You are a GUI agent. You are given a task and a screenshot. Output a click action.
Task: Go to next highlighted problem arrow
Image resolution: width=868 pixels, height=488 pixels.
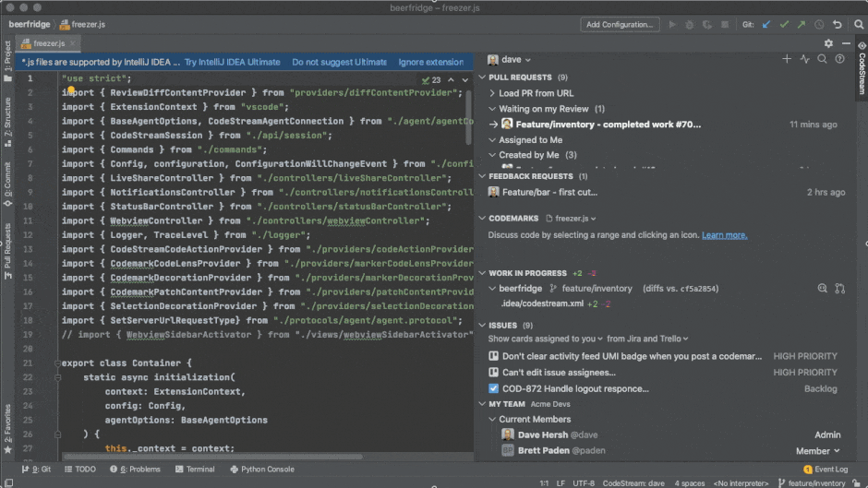465,80
